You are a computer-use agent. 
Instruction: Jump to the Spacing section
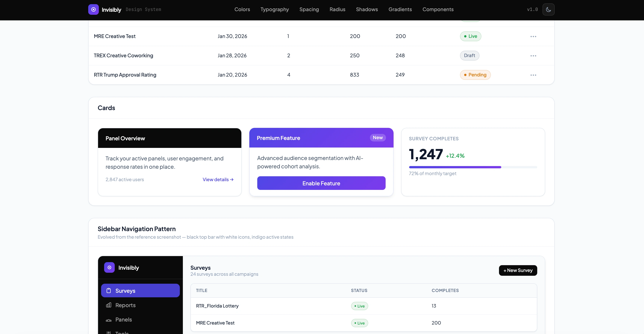[309, 9]
